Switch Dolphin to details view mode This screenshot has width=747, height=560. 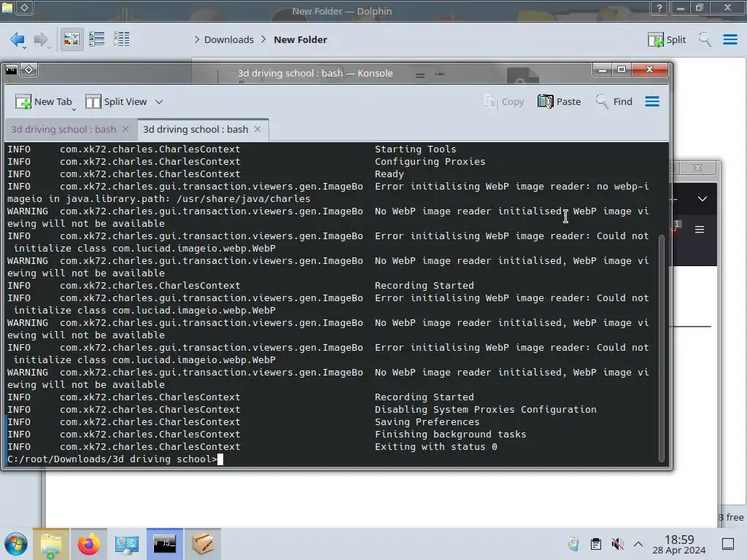pyautogui.click(x=122, y=39)
